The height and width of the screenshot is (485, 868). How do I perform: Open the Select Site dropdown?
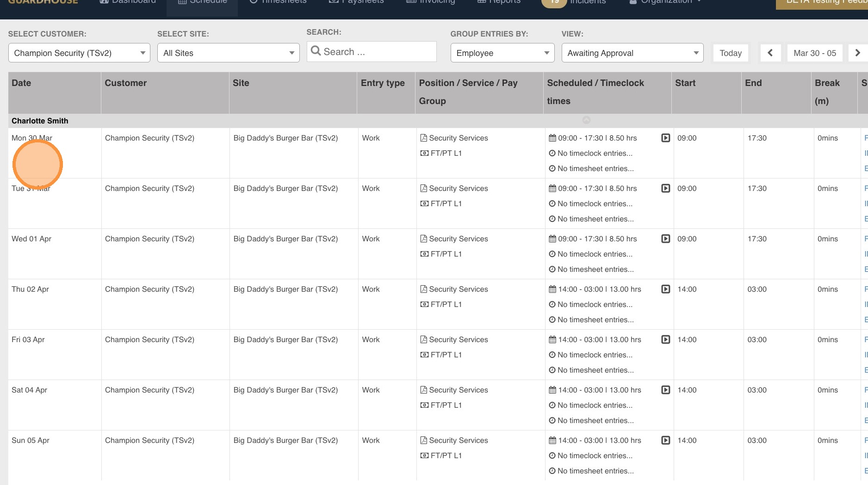(229, 53)
